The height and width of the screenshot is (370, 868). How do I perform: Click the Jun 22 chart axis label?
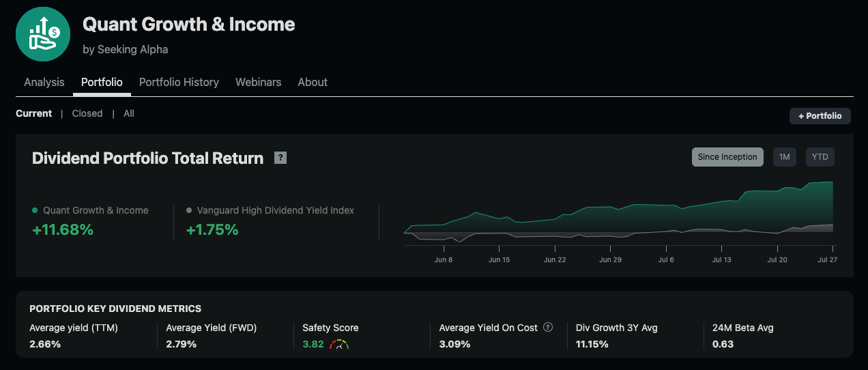(555, 260)
